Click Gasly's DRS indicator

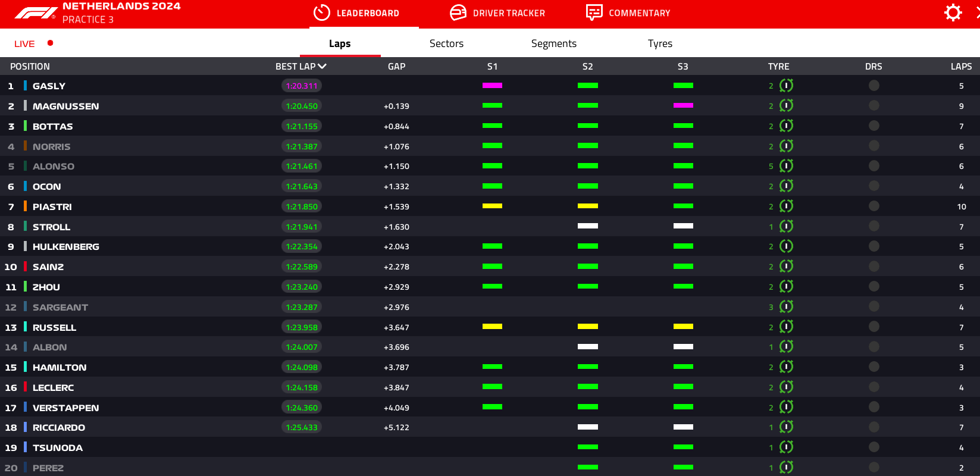(873, 86)
